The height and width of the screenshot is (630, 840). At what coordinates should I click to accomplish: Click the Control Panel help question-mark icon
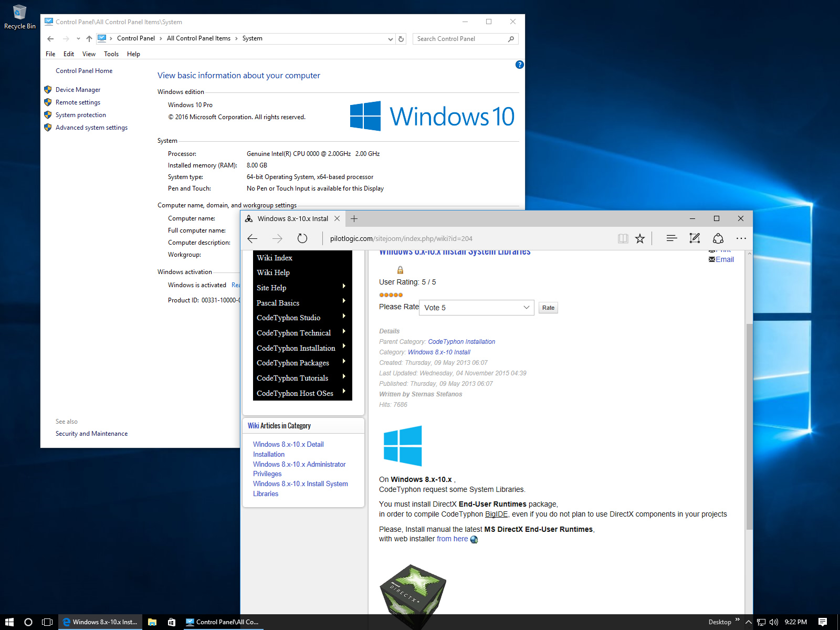click(519, 65)
